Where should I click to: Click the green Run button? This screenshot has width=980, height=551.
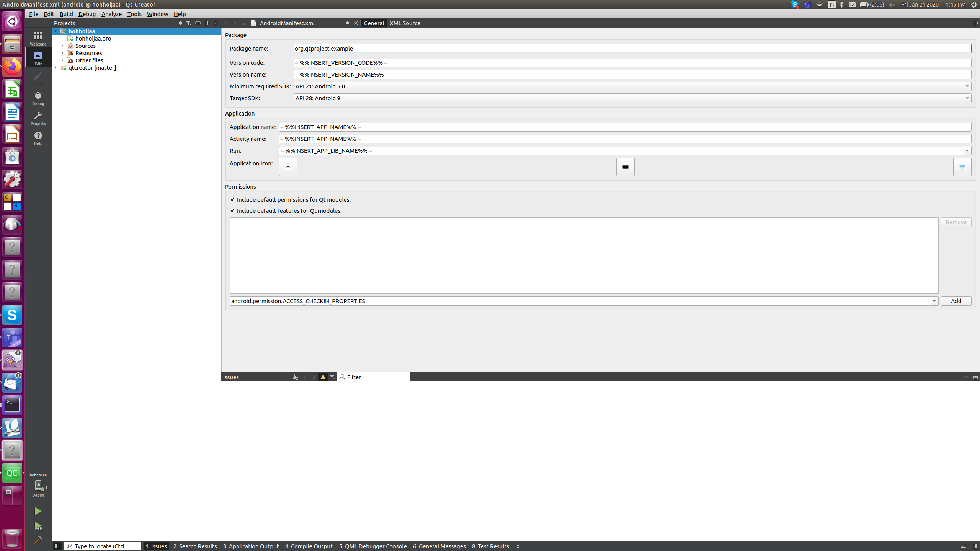coord(38,511)
